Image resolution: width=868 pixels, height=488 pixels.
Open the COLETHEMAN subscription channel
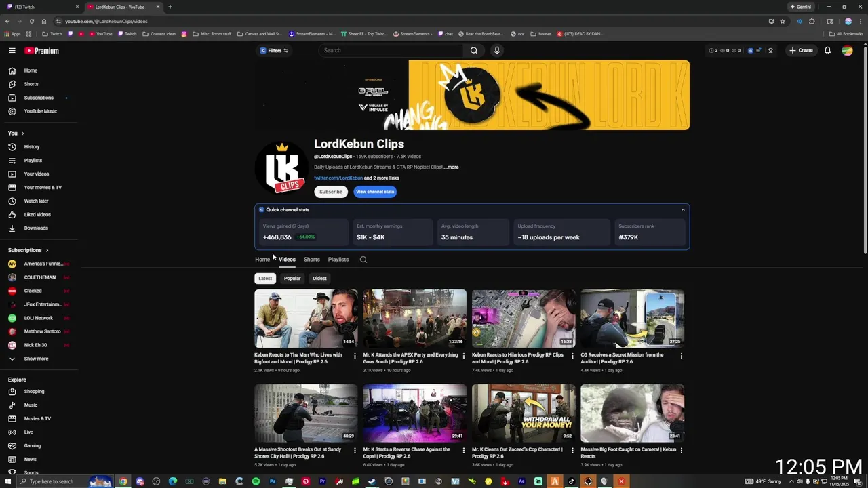point(39,277)
